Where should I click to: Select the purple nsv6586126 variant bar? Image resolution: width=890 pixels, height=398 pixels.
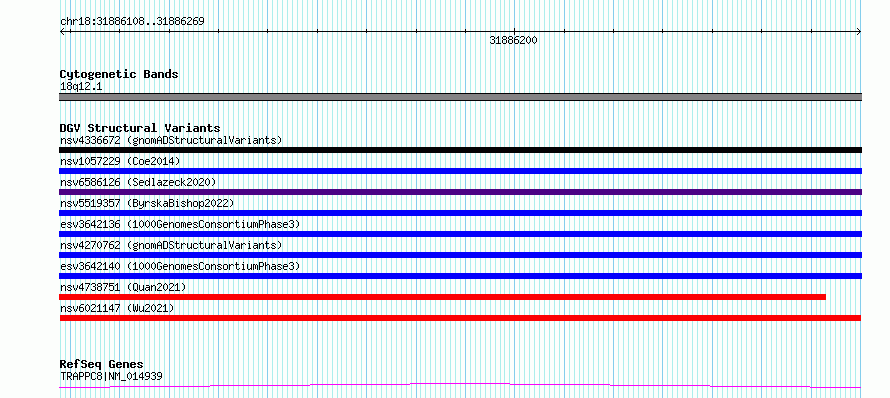460,192
